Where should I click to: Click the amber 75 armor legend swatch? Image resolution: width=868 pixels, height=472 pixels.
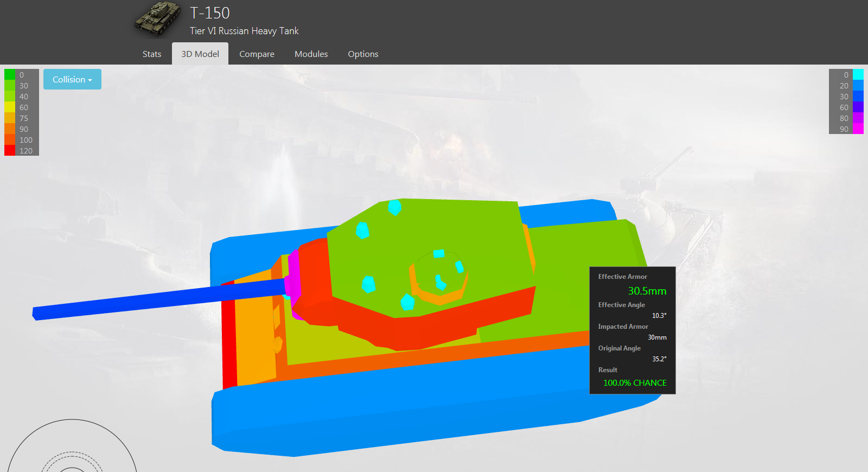(10, 118)
